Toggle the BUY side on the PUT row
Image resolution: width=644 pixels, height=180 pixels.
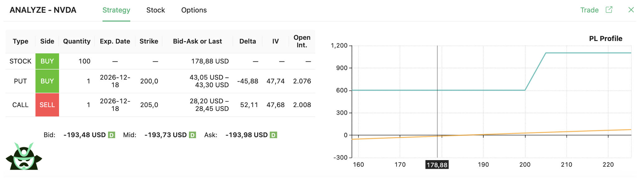tap(47, 81)
